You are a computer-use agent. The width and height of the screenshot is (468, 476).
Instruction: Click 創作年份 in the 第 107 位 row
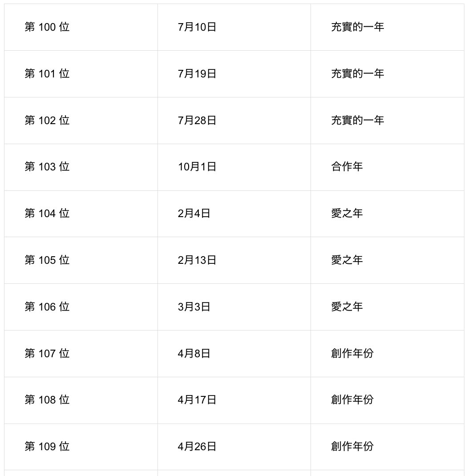[352, 354]
